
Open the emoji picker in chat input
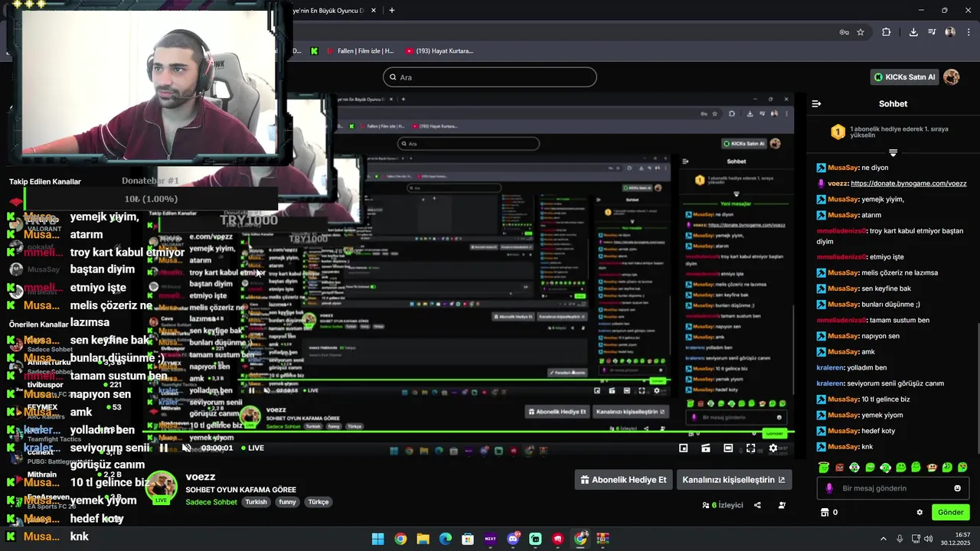(957, 488)
